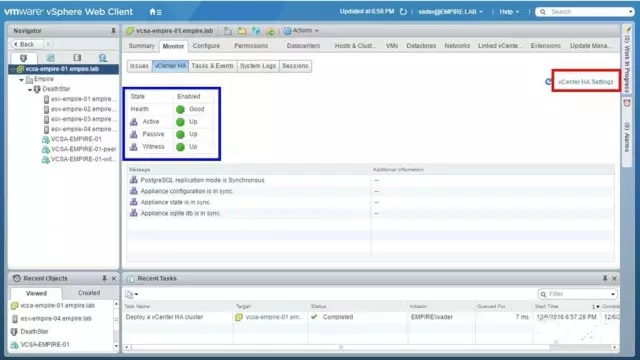Switch to the Viewed tab
Screen dimensions: 640x360
point(36,293)
